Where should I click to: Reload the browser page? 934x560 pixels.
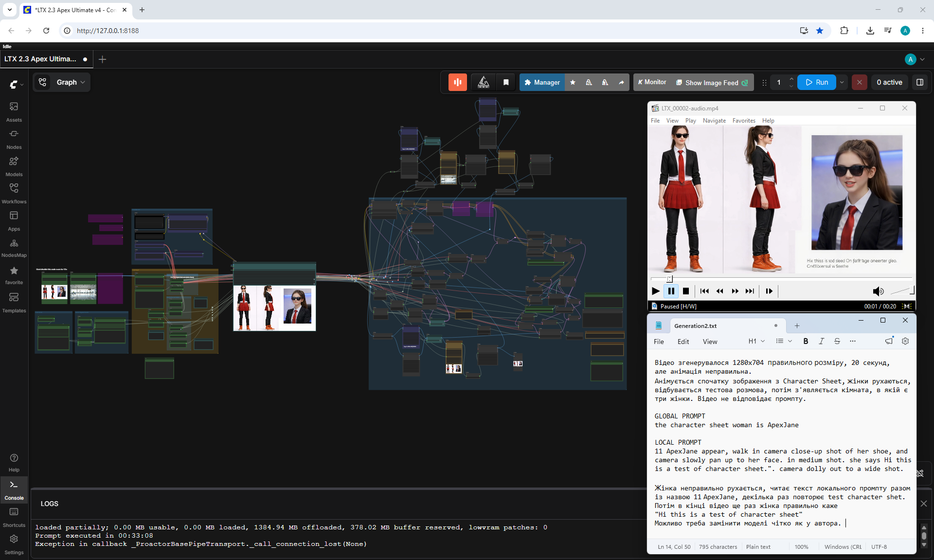tap(46, 31)
